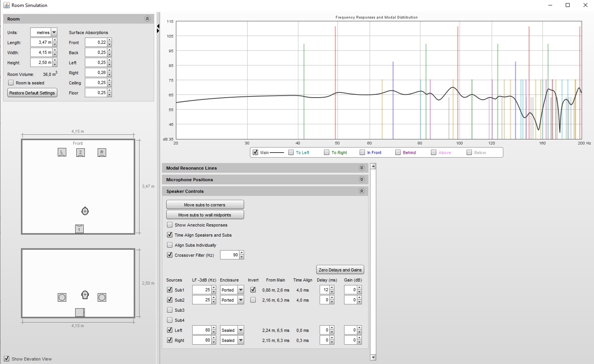Click scrollbar up arrow in controls panel
Viewport: 594px width, 364px height.
[x=373, y=166]
